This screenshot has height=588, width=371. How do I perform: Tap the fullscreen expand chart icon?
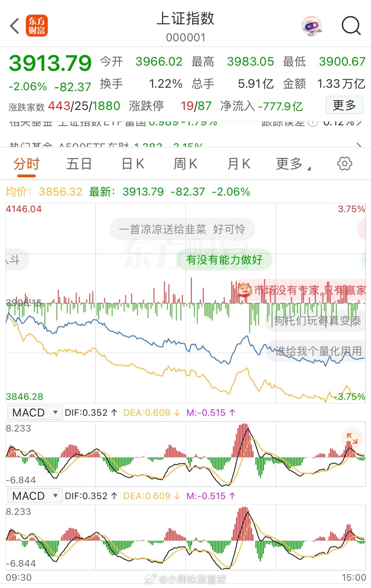(352, 438)
